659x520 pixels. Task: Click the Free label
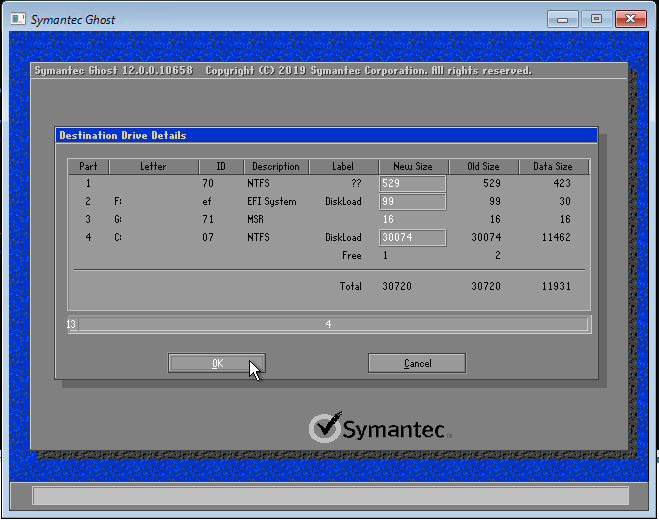[352, 255]
